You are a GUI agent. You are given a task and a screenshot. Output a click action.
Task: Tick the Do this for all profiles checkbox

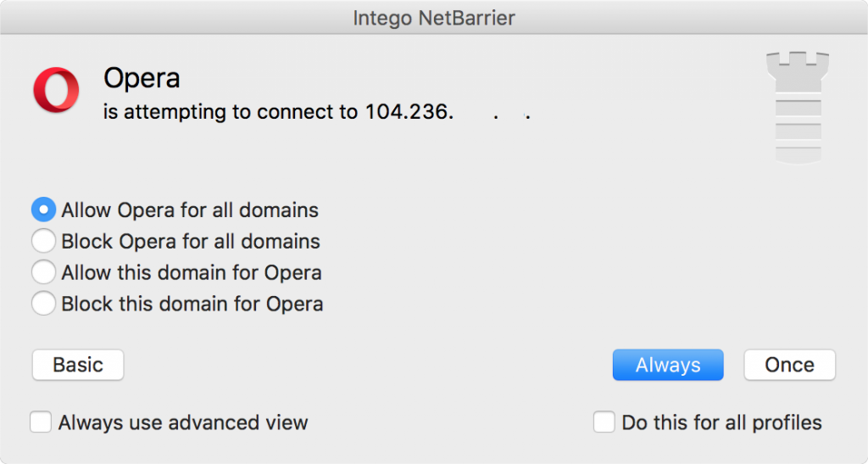pos(604,422)
